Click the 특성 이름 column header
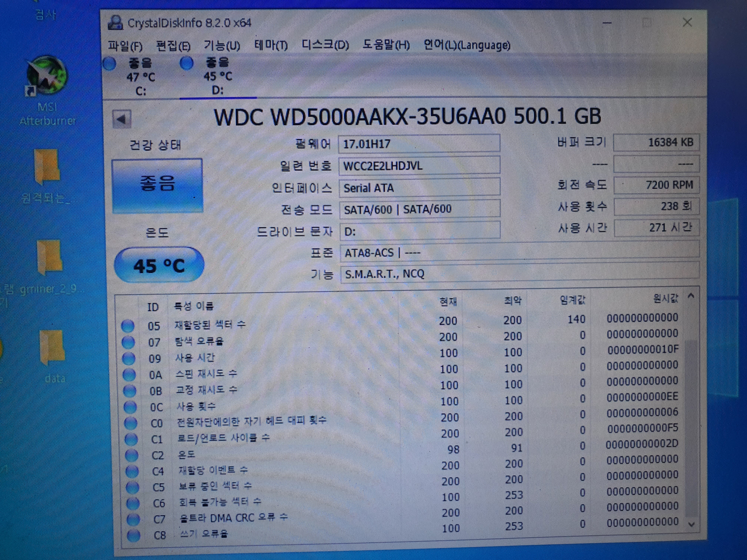 [193, 306]
